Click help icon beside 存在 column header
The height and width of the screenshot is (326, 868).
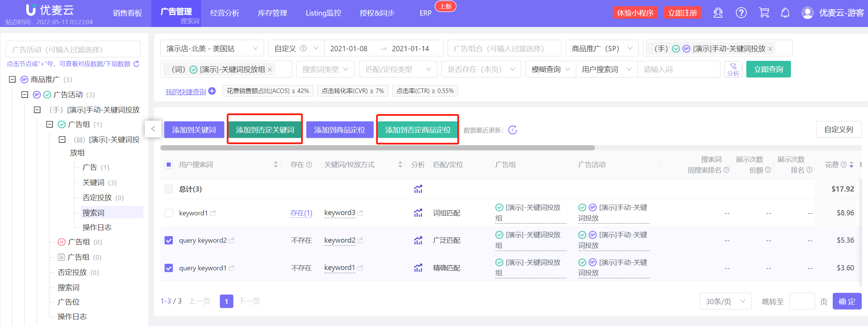click(309, 165)
